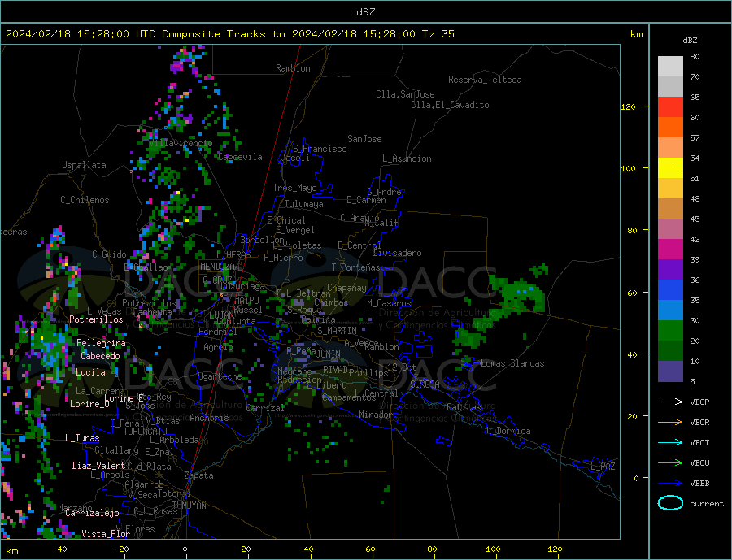This screenshot has width=732, height=560.
Task: Click the Lomas_Blancas label
Action: pyautogui.click(x=512, y=363)
